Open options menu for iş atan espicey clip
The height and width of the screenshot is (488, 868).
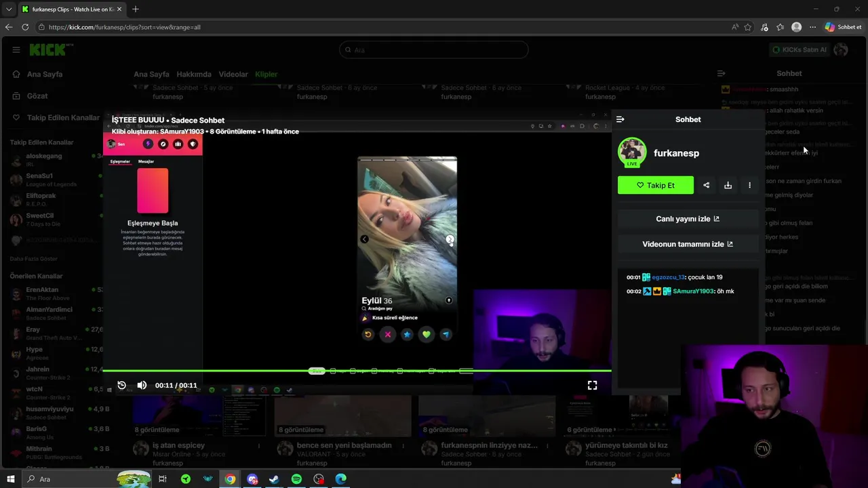pos(259,446)
